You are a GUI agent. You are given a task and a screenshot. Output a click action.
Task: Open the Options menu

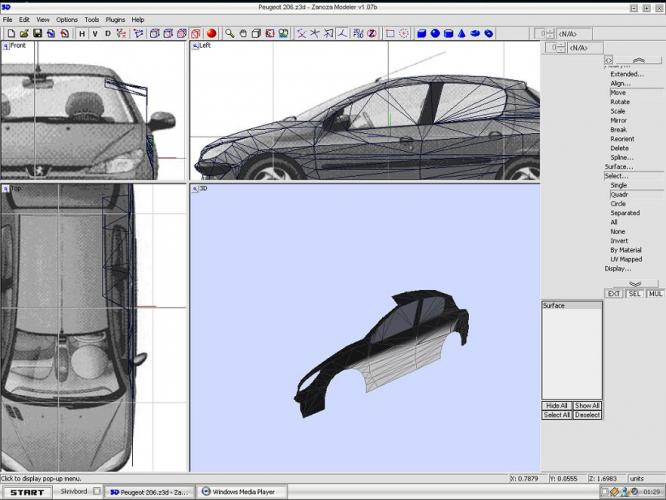66,20
